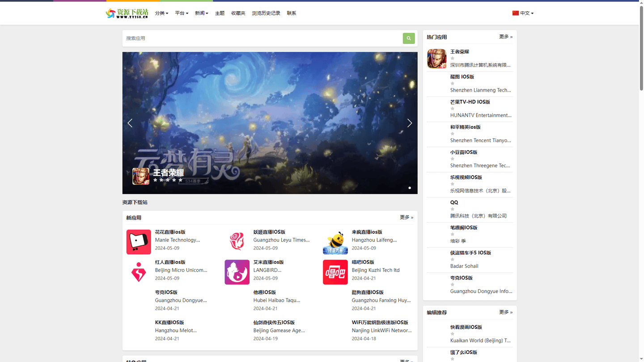644x362 pixels.
Task: Open 妖姬直播IOS版 rose icon
Action: (237, 242)
